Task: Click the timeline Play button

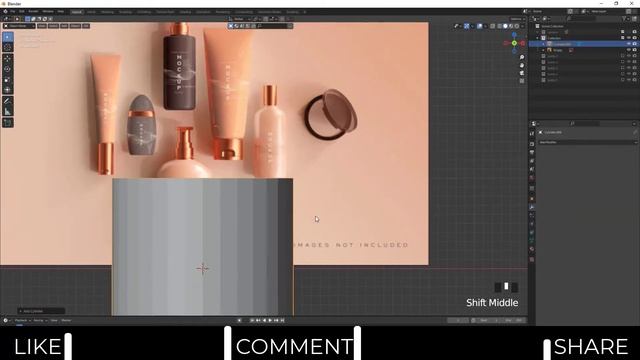Action: [x=270, y=320]
